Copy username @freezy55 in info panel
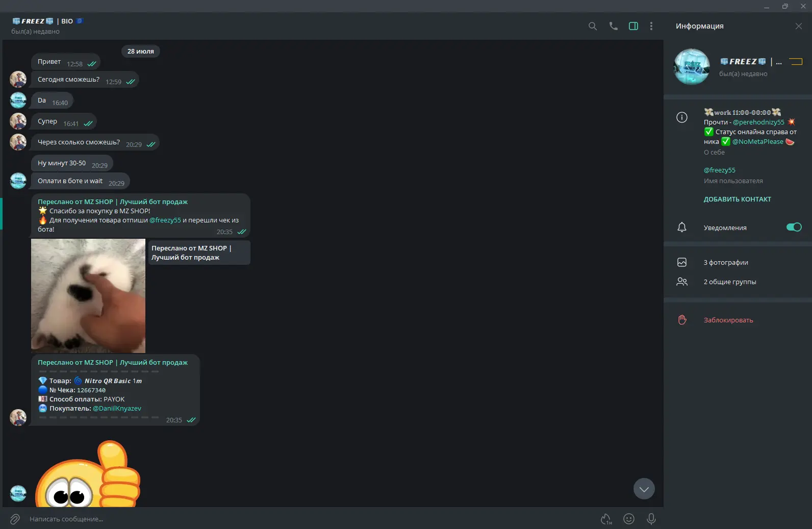The height and width of the screenshot is (529, 812). click(x=720, y=170)
